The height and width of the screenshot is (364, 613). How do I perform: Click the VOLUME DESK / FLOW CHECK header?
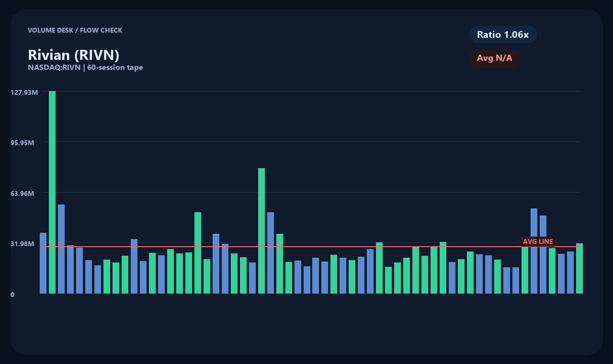point(75,30)
